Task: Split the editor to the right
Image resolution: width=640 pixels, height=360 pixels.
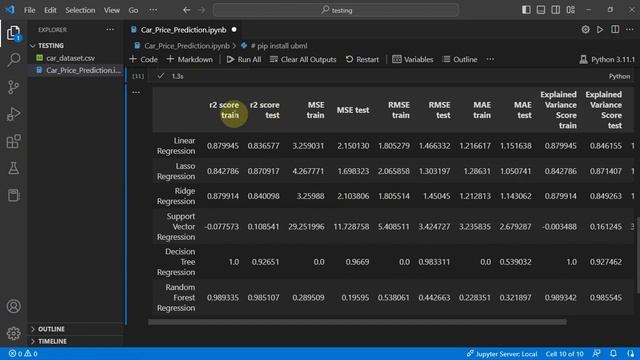Action: (615, 29)
